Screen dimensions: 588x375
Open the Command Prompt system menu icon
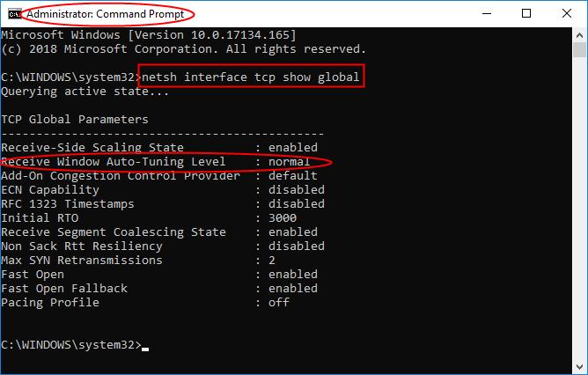point(14,13)
